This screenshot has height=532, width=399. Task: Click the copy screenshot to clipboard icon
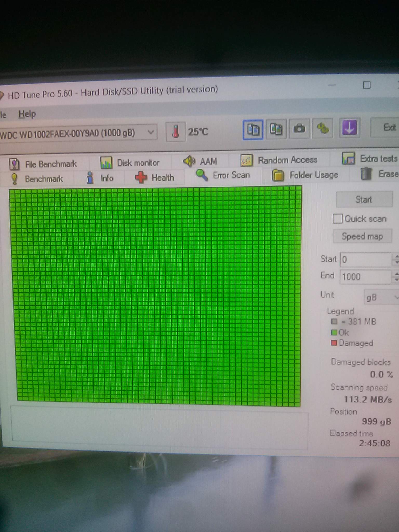[x=276, y=129]
